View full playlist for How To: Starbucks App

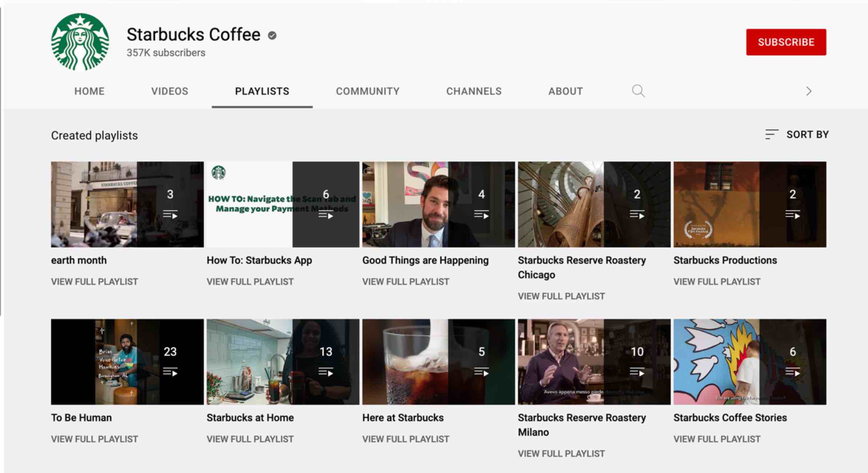tap(250, 282)
